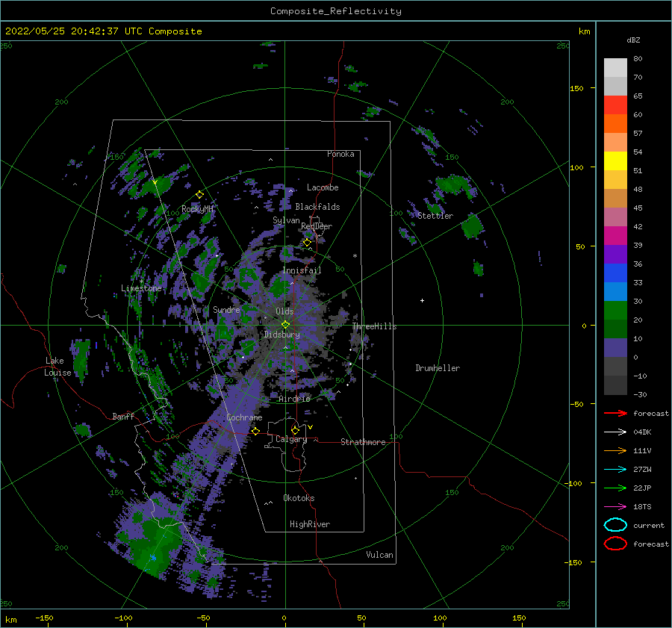Click the Sundre label

[226, 309]
